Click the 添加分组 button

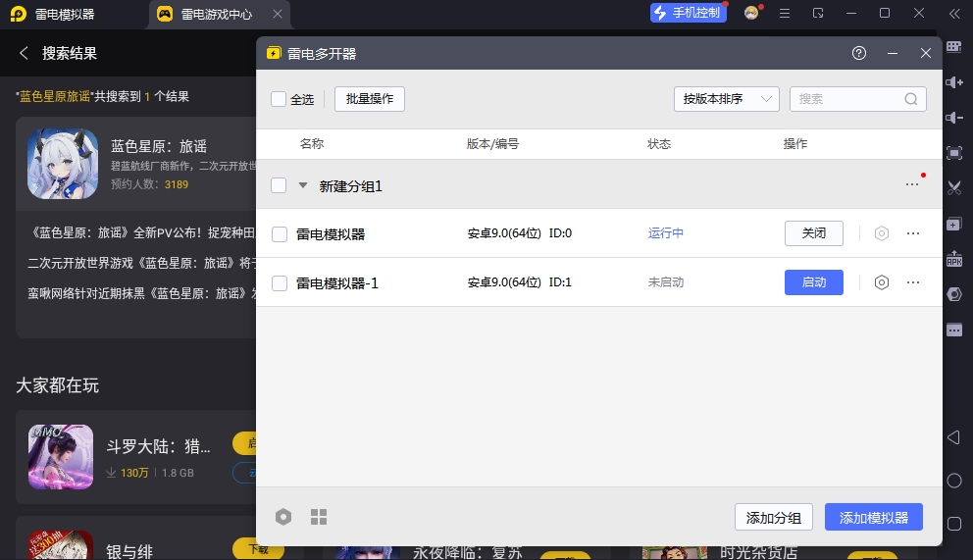(773, 517)
